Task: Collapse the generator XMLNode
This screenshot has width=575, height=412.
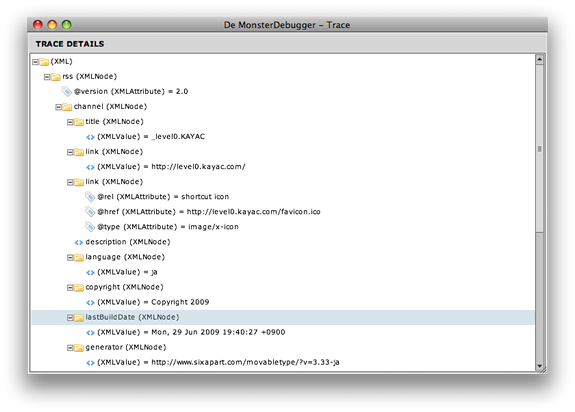Action: point(70,348)
